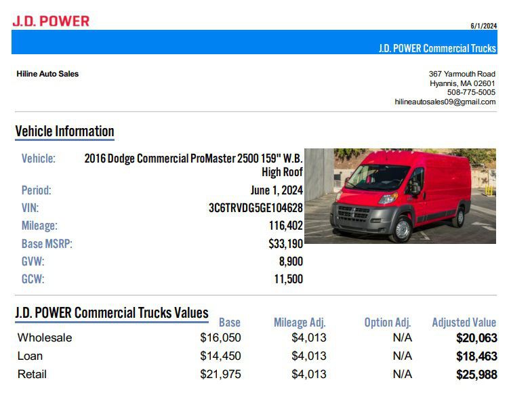The image size is (532, 393).
Task: Select the Wholesale base value $16,050
Action: click(x=220, y=337)
